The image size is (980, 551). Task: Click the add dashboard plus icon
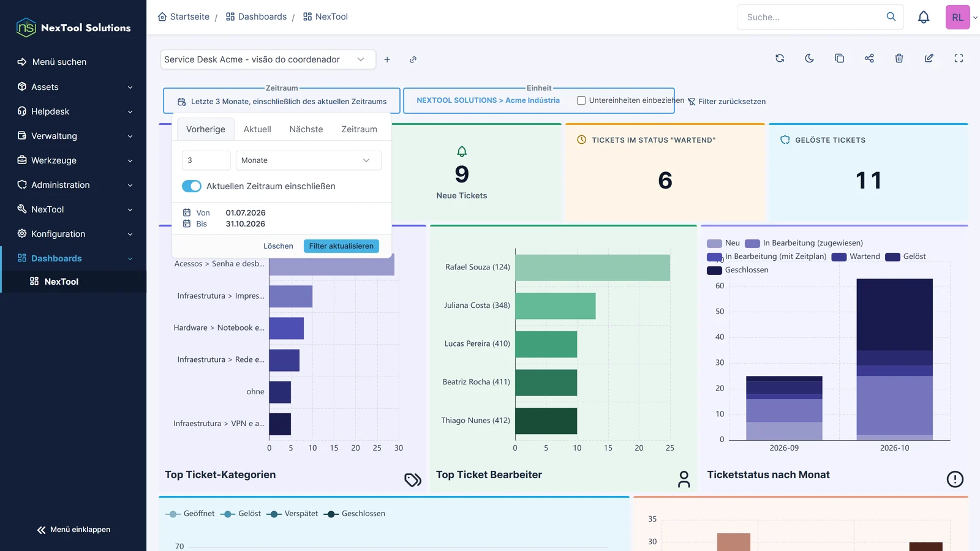[387, 59]
